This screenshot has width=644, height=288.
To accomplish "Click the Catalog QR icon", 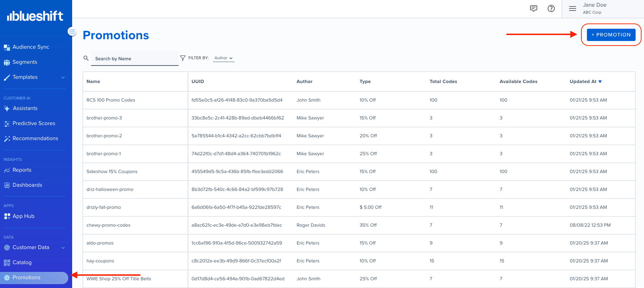I will [x=7, y=263].
